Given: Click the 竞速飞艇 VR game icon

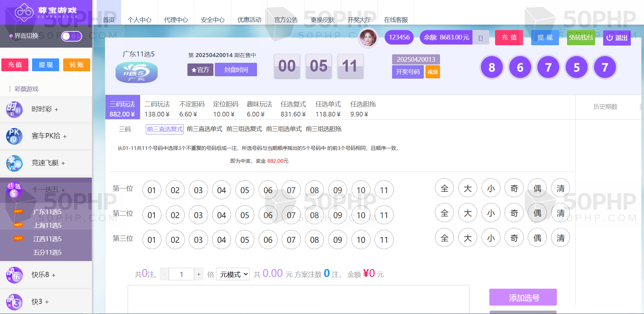Looking at the screenshot, I should pos(14,163).
